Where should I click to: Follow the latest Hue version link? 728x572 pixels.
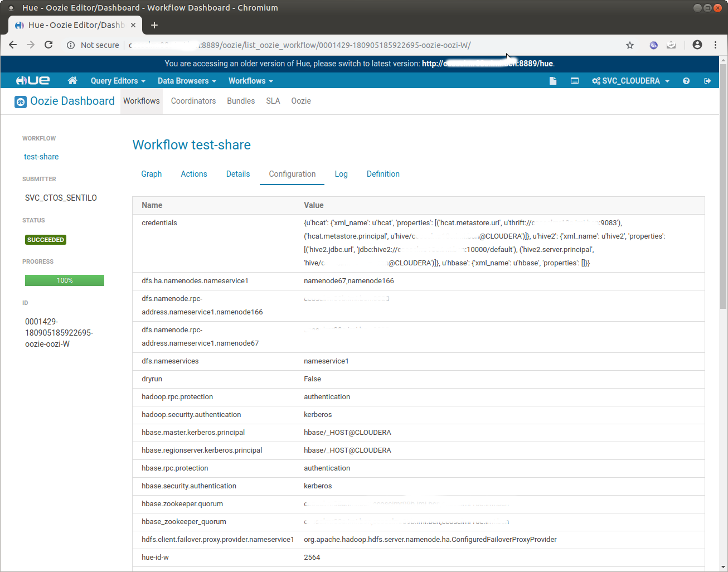pyautogui.click(x=487, y=64)
